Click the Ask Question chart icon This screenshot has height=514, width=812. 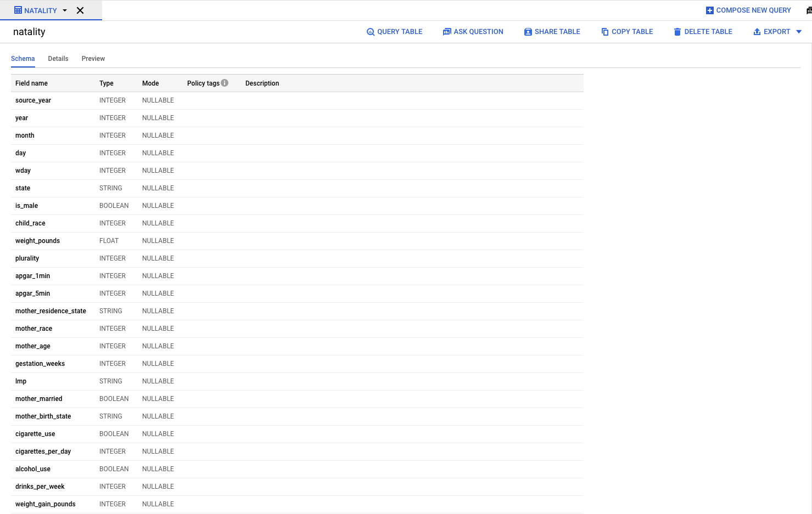tap(447, 32)
